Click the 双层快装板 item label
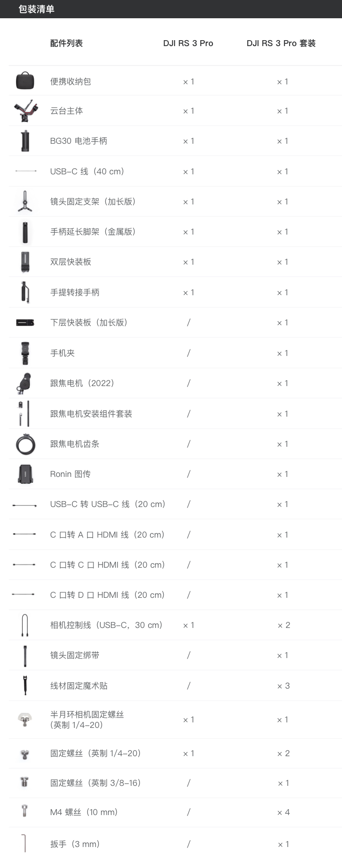 [71, 262]
